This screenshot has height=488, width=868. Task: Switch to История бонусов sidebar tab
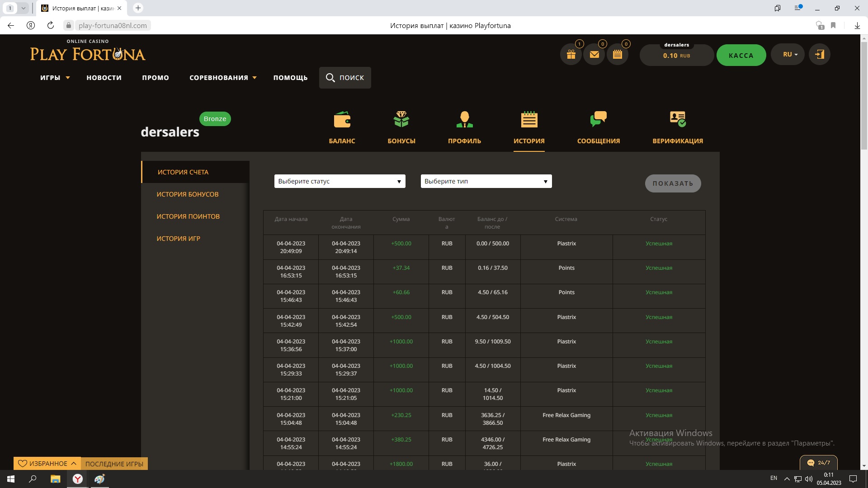(x=187, y=194)
